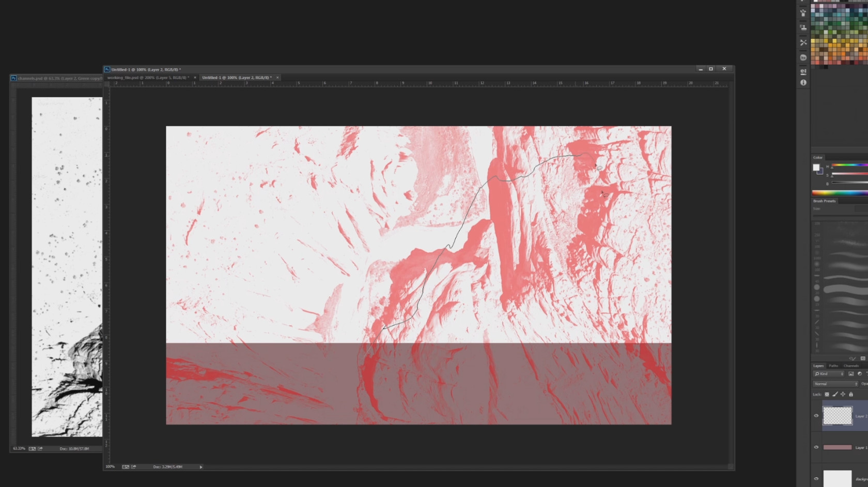Click the foreground color swatch in Color panel

tap(816, 168)
